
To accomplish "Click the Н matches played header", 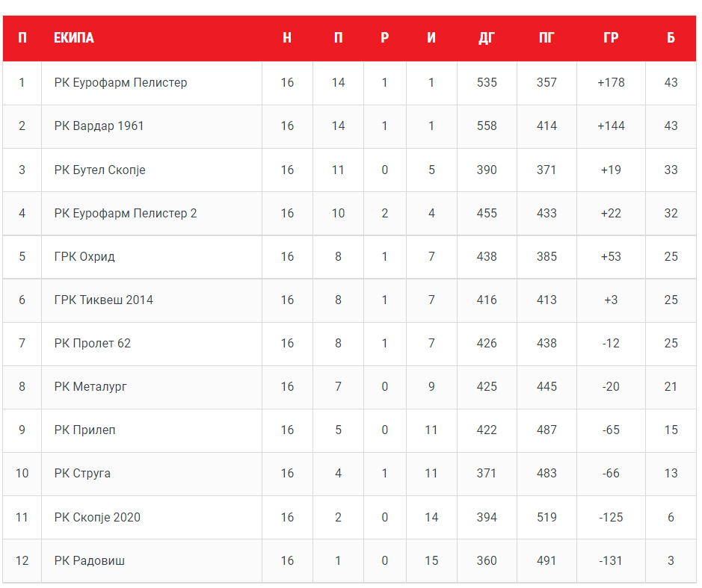I will (x=287, y=38).
